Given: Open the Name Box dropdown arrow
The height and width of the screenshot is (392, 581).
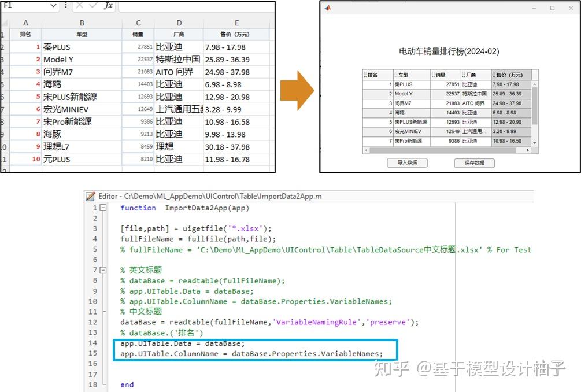Looking at the screenshot, I should (x=53, y=6).
